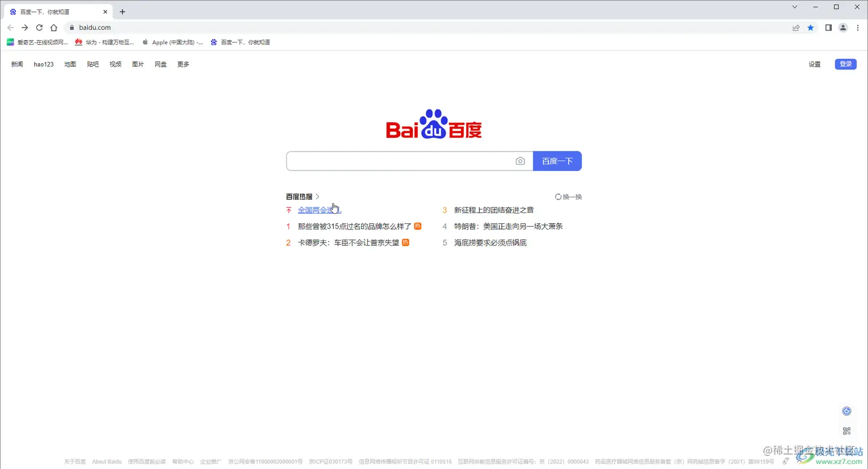Bookmark this page via the address bar star

(811, 27)
